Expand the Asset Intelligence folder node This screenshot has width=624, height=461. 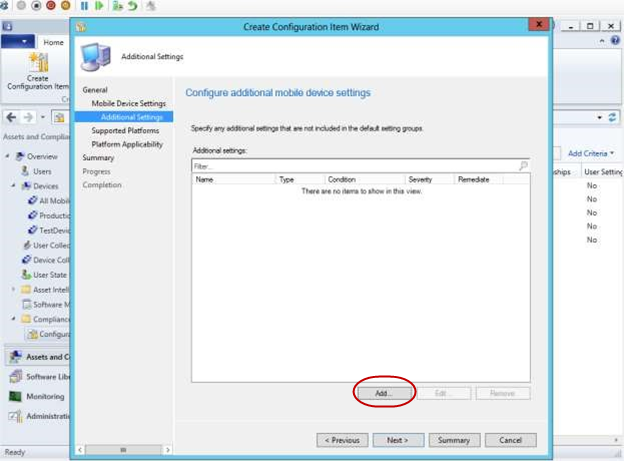[x=14, y=290]
